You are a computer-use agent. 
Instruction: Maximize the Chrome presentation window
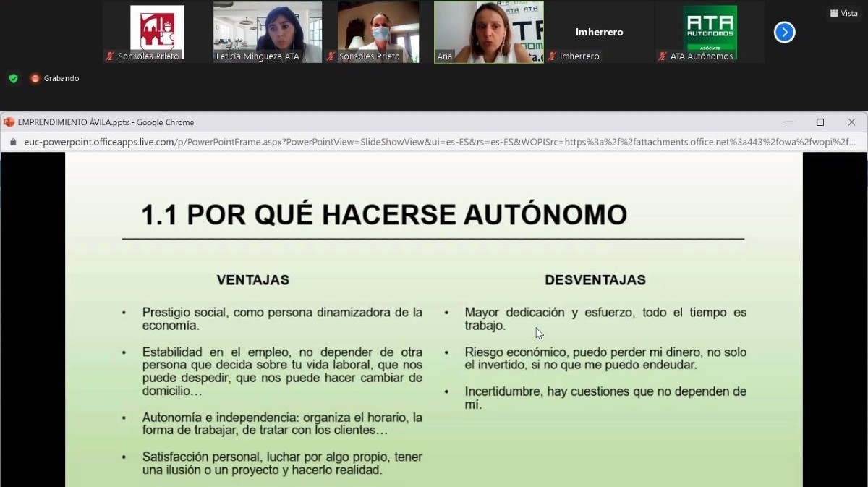pyautogui.click(x=820, y=122)
